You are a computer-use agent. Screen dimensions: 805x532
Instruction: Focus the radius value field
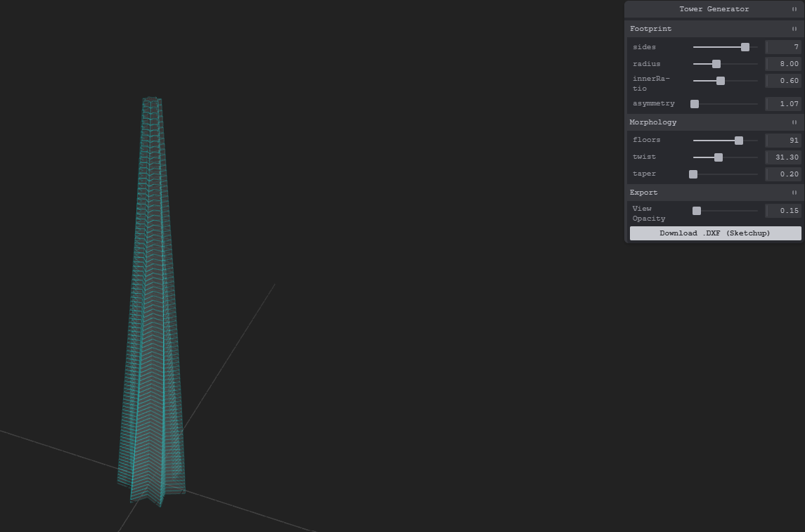[783, 64]
